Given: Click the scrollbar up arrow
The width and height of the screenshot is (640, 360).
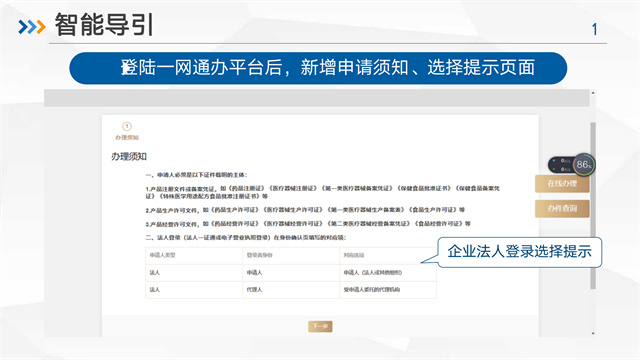Looking at the screenshot, I should pos(593,93).
